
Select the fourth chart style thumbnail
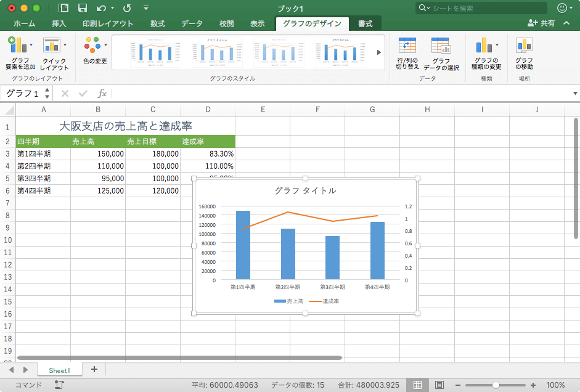(341, 52)
